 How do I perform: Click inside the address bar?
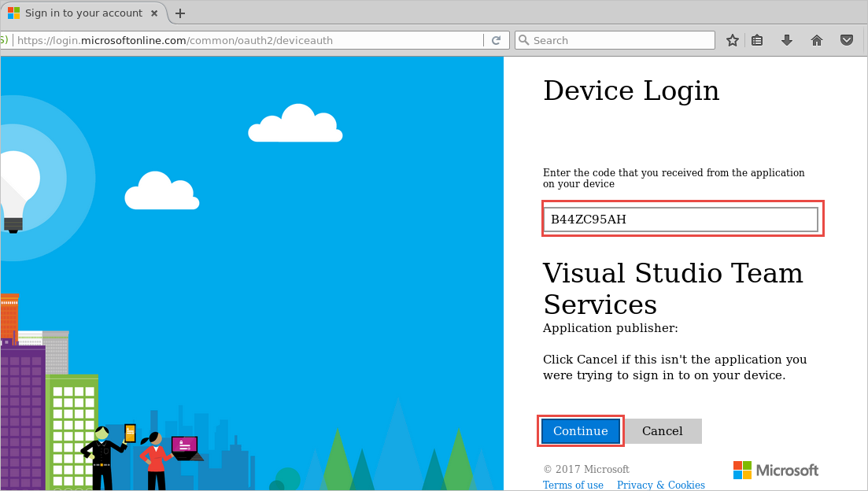[x=236, y=39]
